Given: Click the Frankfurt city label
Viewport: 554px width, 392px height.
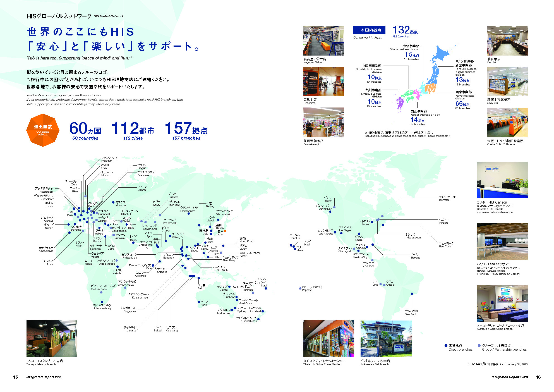Looking at the screenshot, I should 109,159.
